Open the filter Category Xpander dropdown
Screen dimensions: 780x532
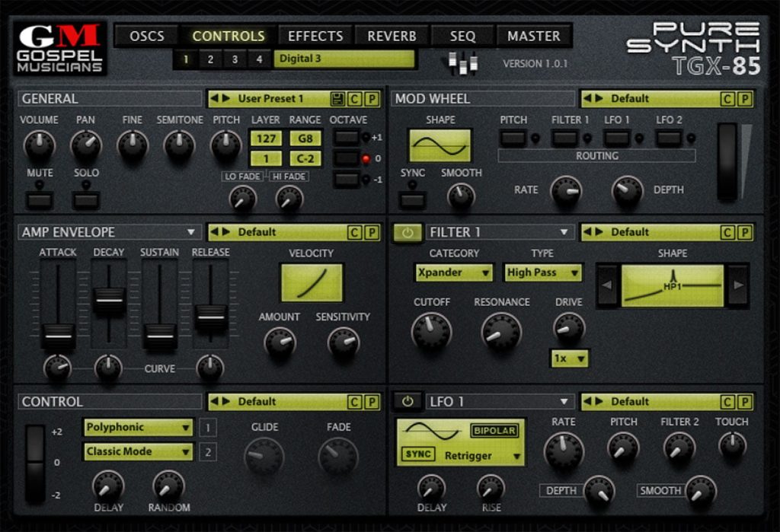(x=454, y=272)
